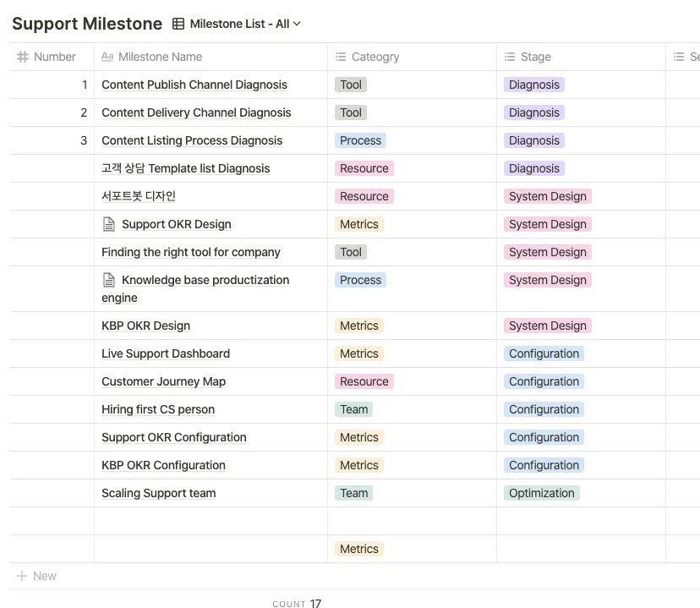
Task: Click the Support Milestone database title
Action: [87, 24]
